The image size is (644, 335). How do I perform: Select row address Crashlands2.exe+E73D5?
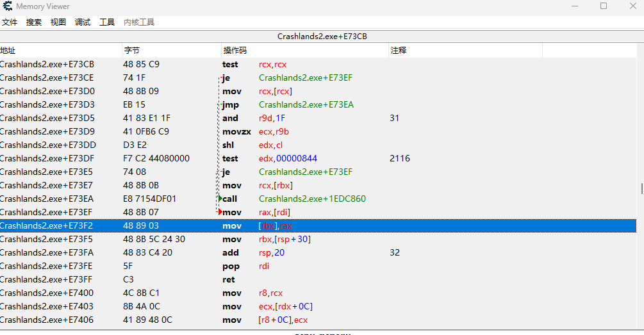pos(47,118)
